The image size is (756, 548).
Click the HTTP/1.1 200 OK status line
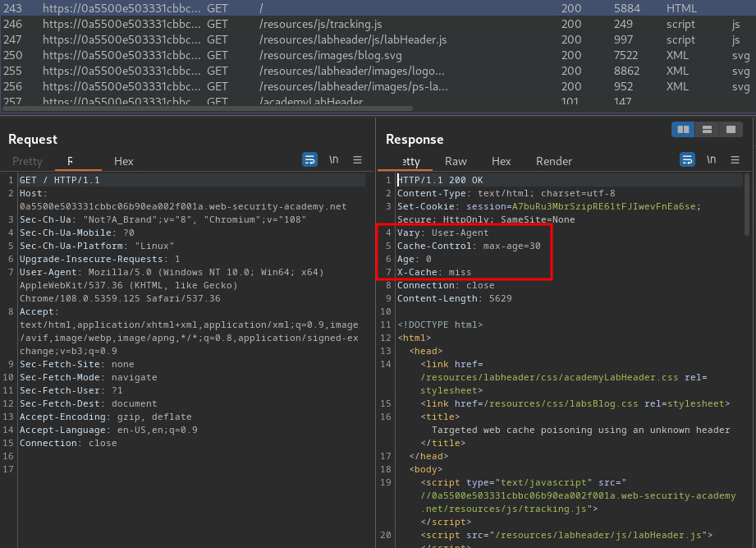440,180
